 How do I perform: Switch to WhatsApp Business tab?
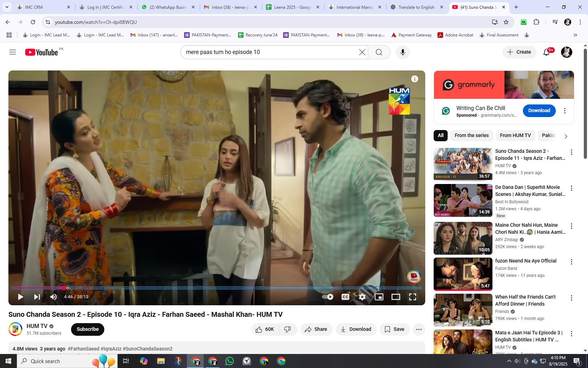[x=168, y=7]
